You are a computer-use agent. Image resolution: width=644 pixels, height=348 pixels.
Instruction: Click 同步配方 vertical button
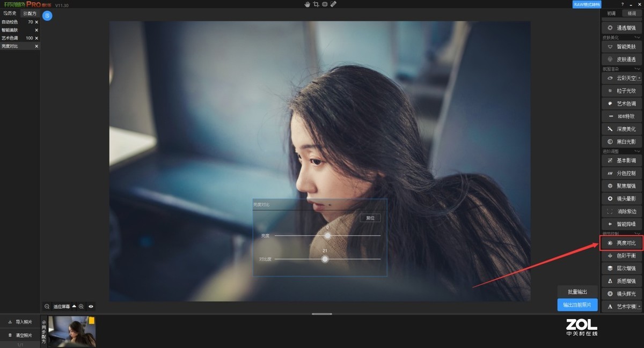pos(44,331)
